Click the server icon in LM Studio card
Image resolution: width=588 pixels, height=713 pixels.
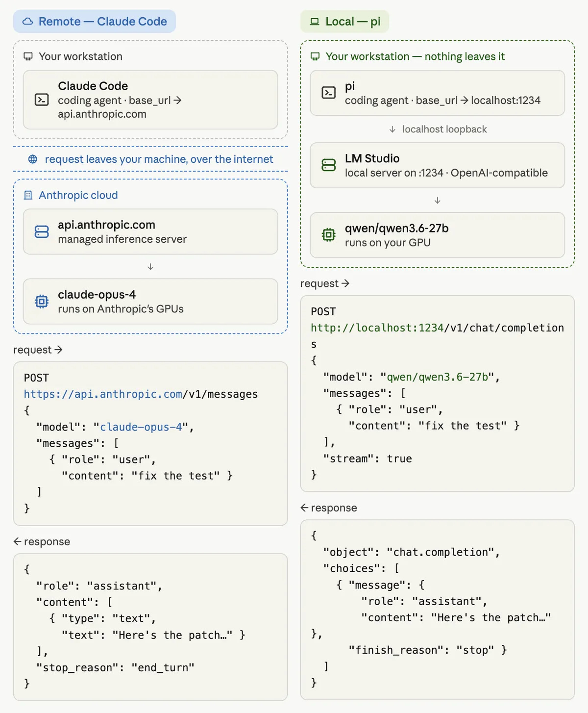click(x=328, y=165)
